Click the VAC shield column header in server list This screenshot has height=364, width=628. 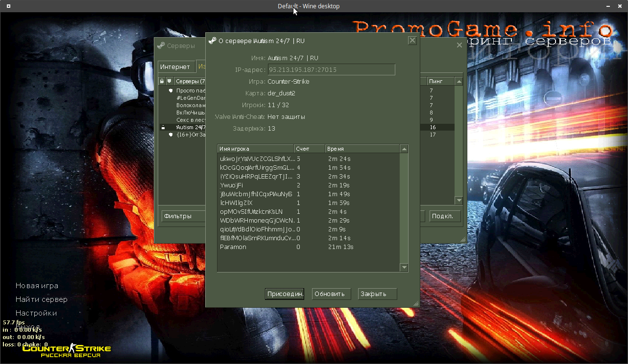[169, 81]
